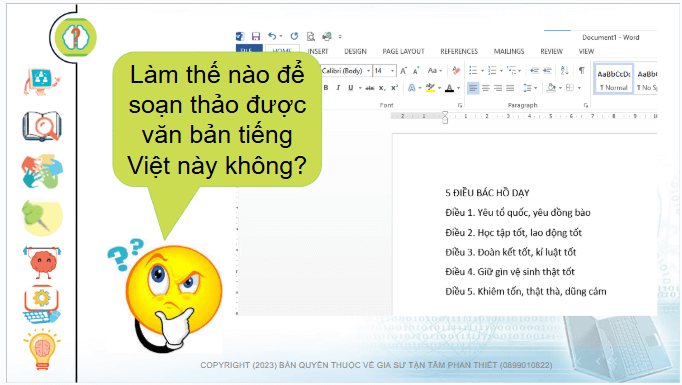
Task: Expand the highlight color dropdown arrow
Action: [x=439, y=88]
